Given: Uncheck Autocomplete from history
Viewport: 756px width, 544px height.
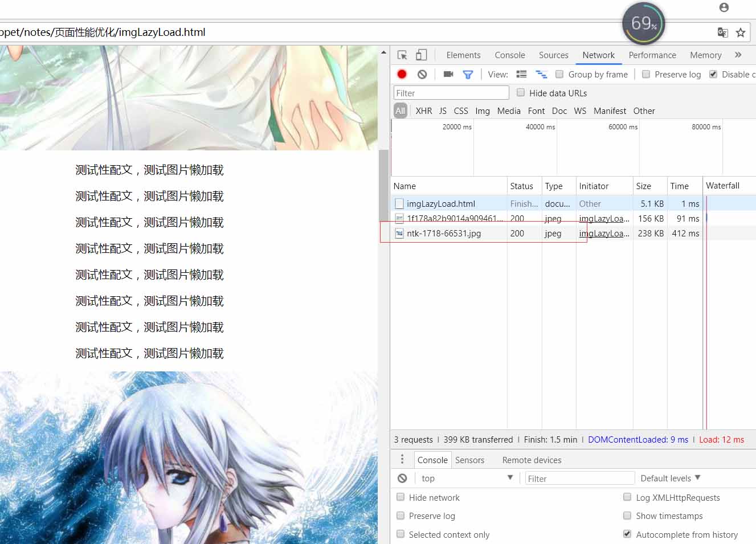Looking at the screenshot, I should (x=627, y=534).
